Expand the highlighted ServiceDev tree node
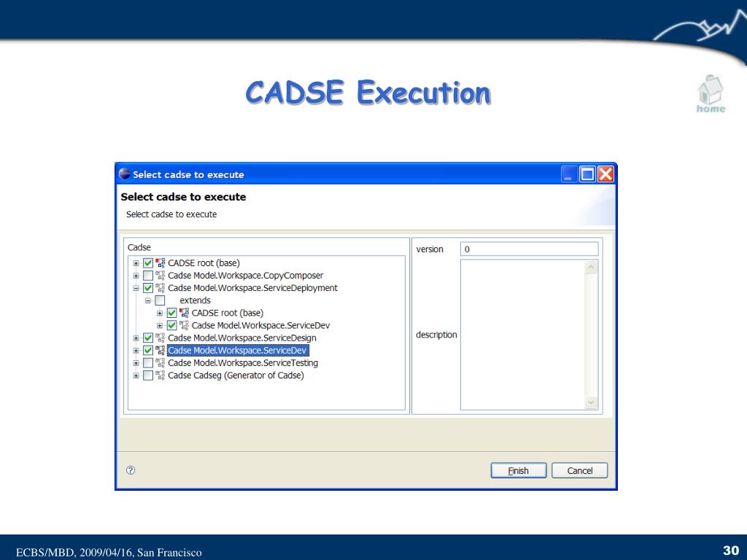The height and width of the screenshot is (560, 747). point(136,351)
